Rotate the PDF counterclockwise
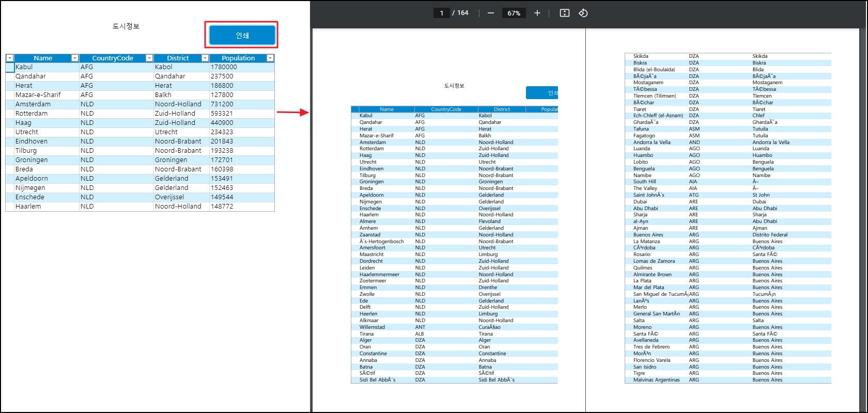The width and height of the screenshot is (868, 413). tap(583, 13)
